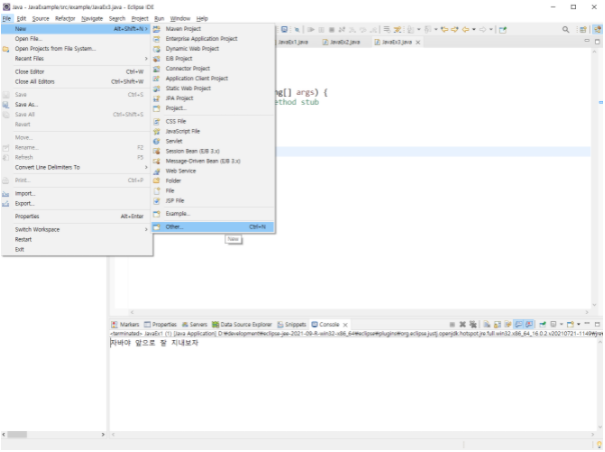Toggle Word Wrap in Console toolbar
The height and width of the screenshot is (452, 605).
click(508, 325)
